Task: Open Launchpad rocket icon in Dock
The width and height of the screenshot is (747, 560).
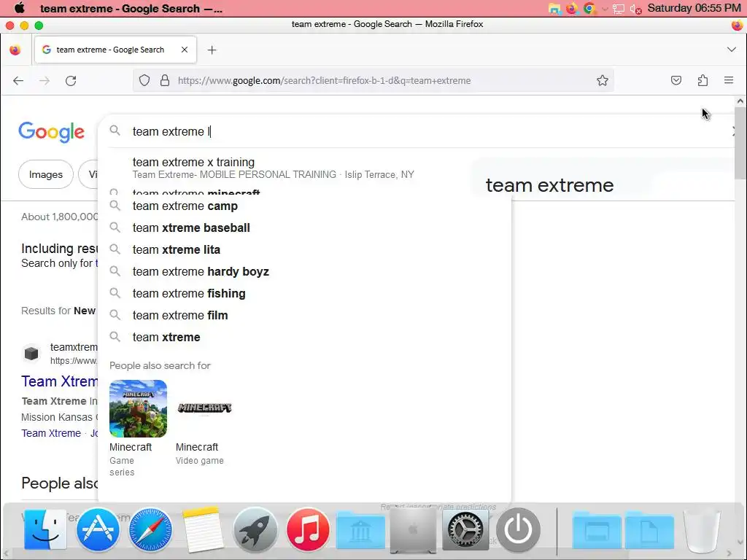Action: (255, 529)
